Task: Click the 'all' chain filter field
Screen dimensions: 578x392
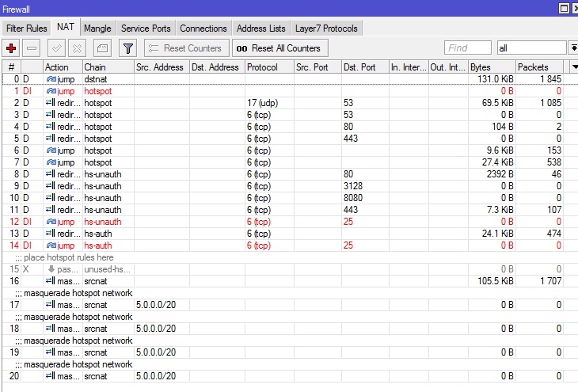Action: [x=531, y=48]
